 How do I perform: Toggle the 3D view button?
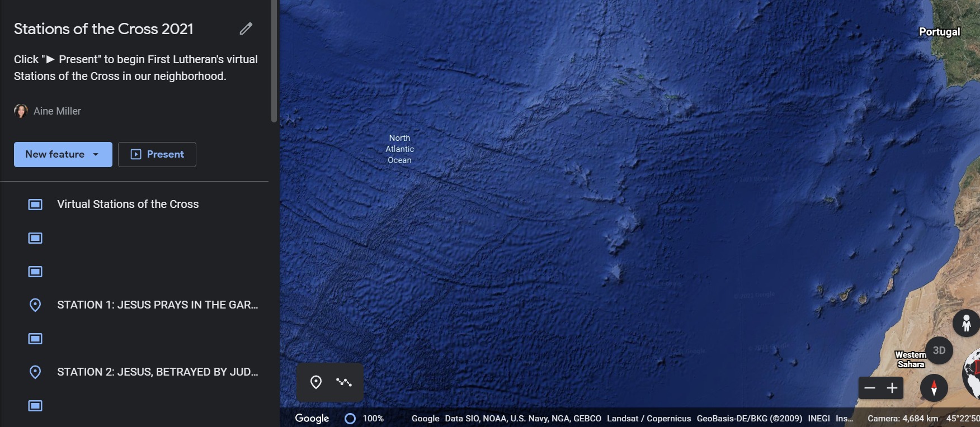tap(939, 350)
